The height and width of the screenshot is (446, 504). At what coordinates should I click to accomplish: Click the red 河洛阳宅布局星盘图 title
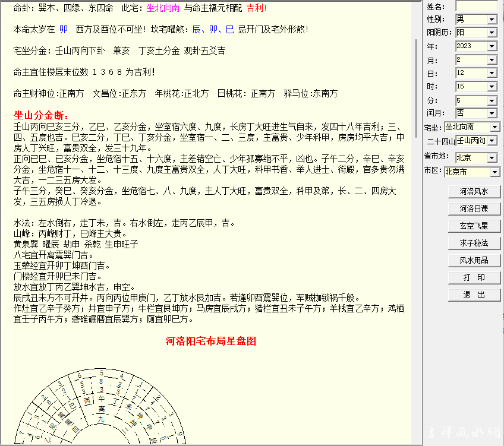coord(211,341)
